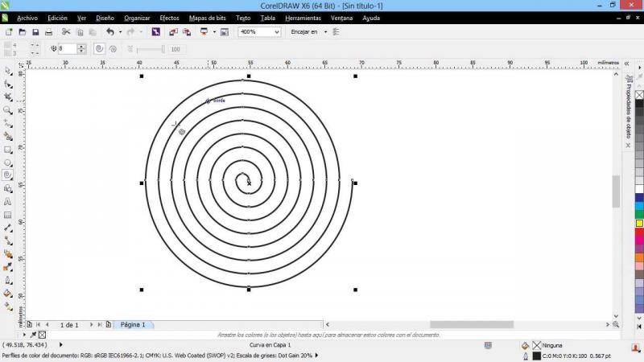Select the Zoom magnifier tool
This screenshot has height=362, width=644.
[x=8, y=110]
